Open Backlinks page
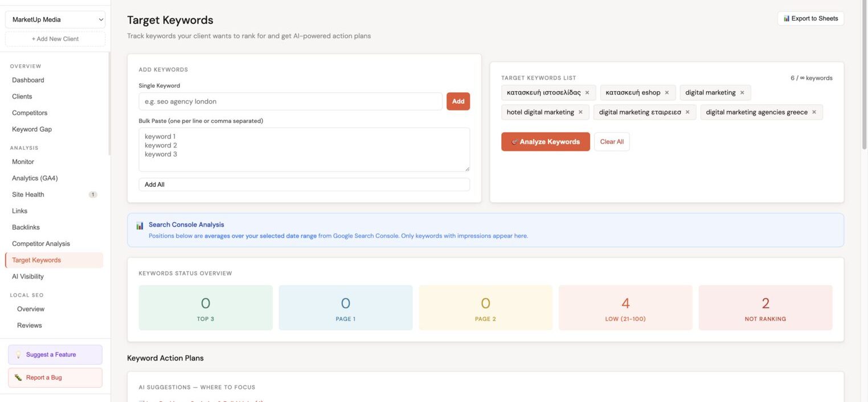Viewport: 868px width, 402px height. pos(26,227)
